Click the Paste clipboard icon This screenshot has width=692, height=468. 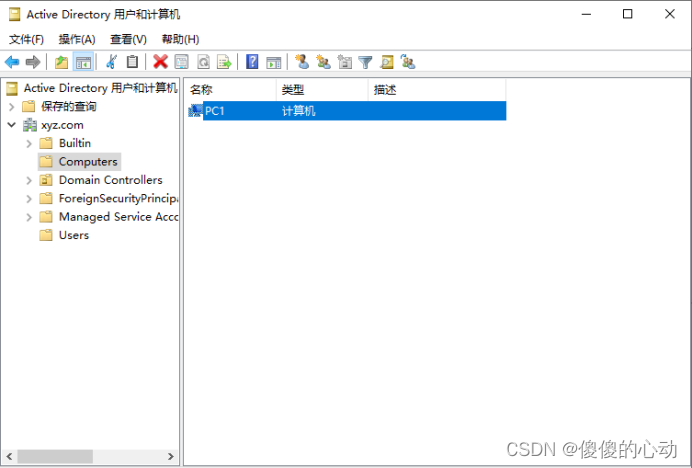(132, 62)
